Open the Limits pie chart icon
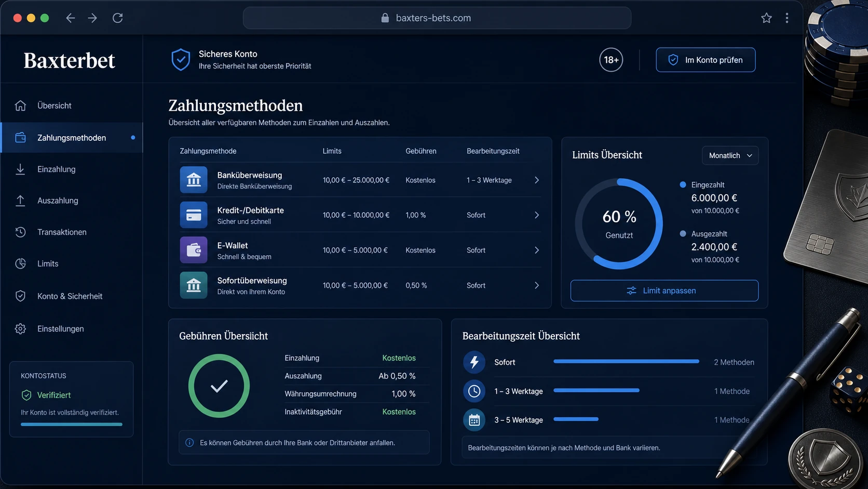Viewport: 868px width, 489px height. 20,263
